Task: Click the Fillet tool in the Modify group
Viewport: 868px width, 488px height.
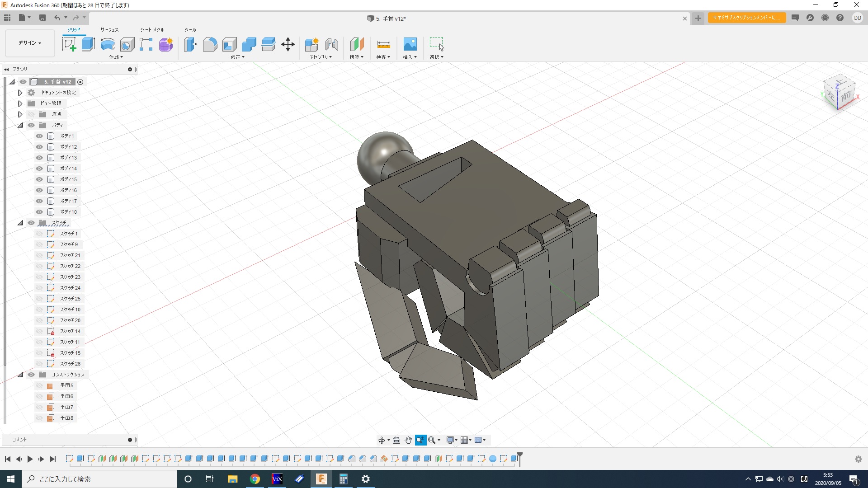Action: click(x=210, y=44)
